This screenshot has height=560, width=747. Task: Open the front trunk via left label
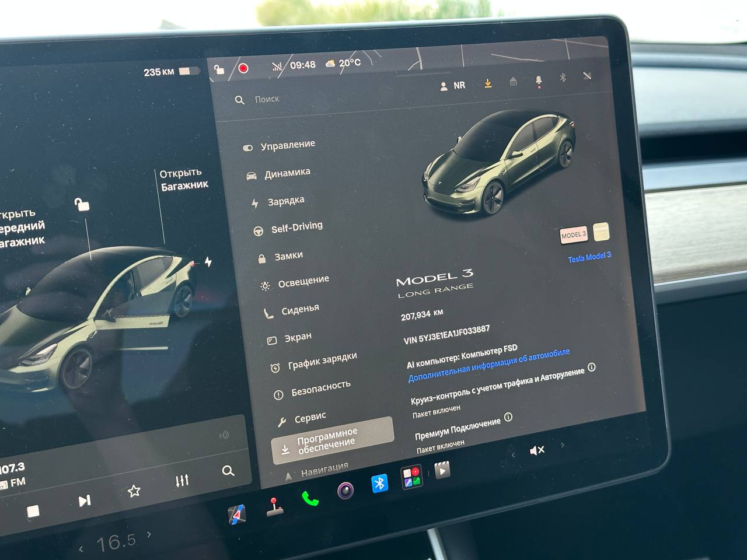pyautogui.click(x=21, y=228)
